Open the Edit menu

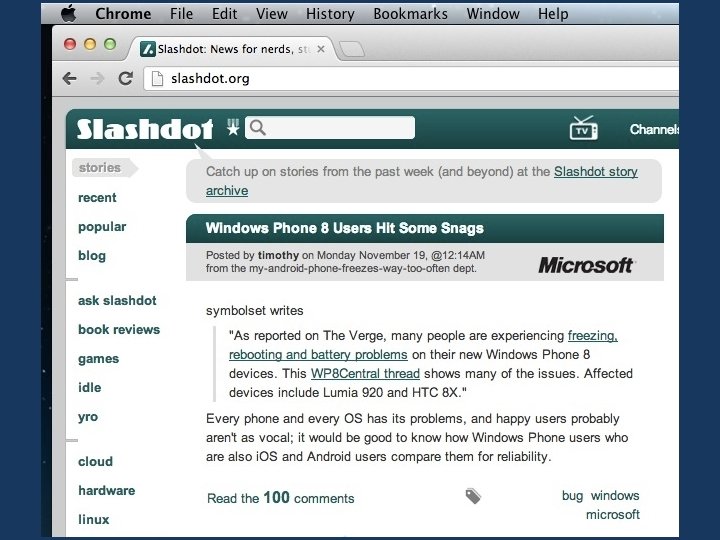click(x=225, y=14)
